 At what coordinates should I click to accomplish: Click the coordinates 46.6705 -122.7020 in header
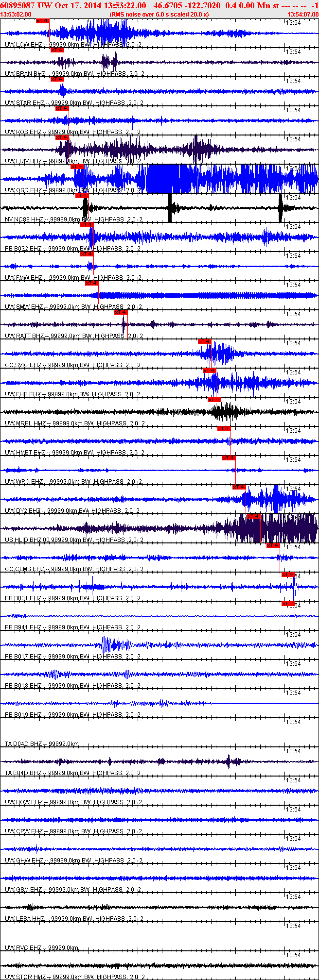tap(187, 5)
